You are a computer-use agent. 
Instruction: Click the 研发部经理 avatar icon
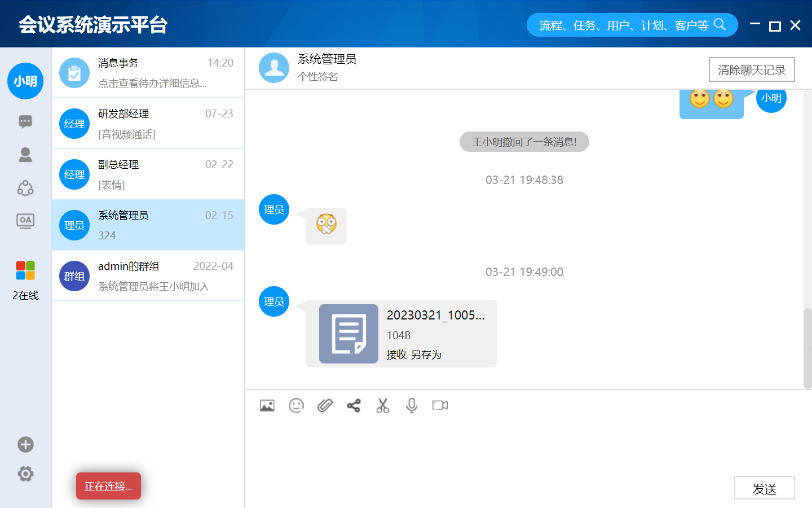click(74, 124)
